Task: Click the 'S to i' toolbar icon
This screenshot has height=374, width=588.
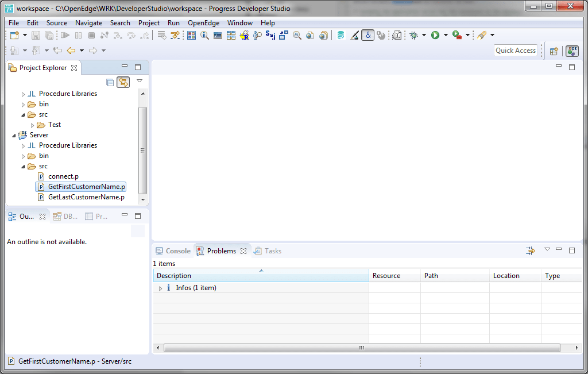Action: click(270, 35)
